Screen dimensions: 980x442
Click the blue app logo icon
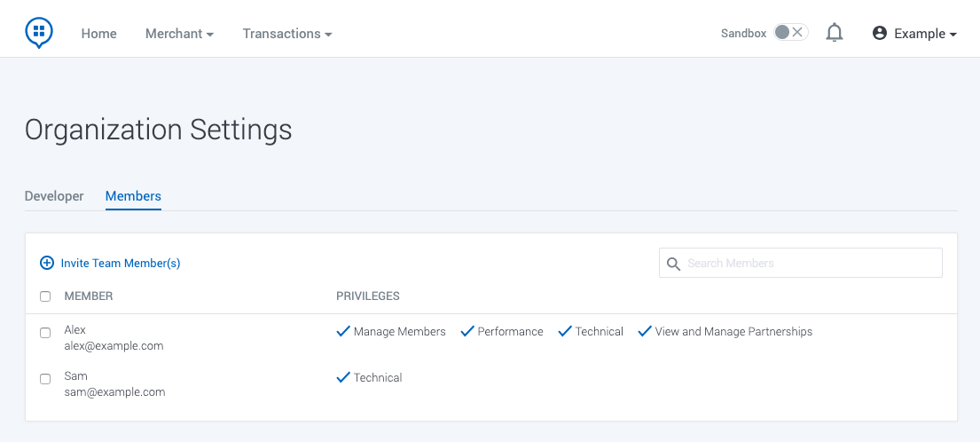39,33
